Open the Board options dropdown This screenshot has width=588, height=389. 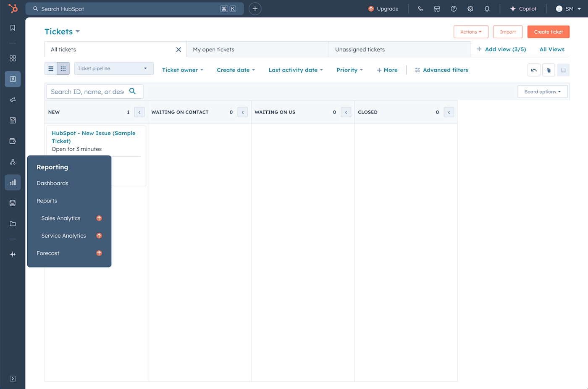543,92
